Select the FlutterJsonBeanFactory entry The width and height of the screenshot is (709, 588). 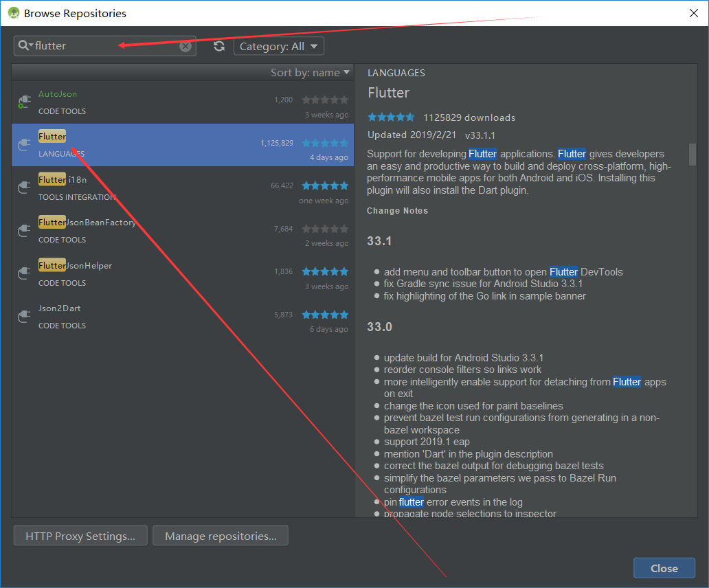point(183,231)
